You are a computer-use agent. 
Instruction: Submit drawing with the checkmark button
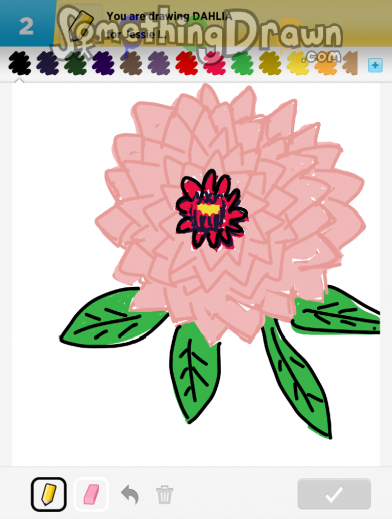pos(334,494)
